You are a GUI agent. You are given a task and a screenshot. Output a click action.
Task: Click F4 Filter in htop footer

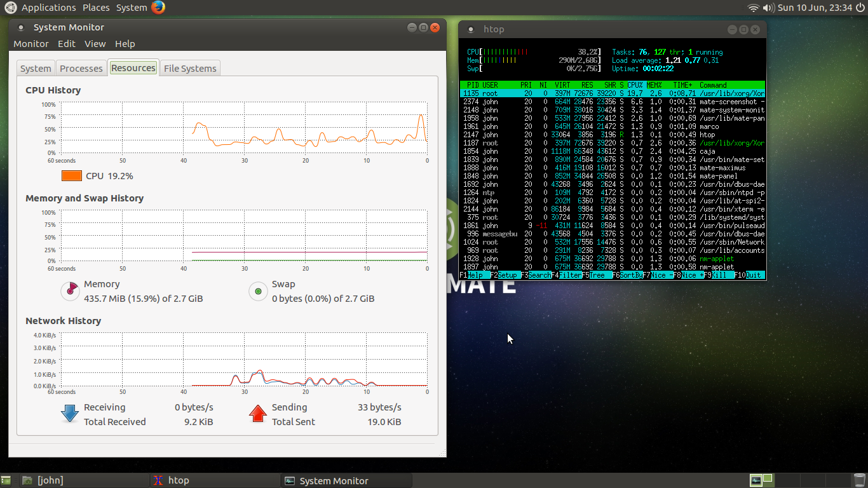(x=567, y=276)
